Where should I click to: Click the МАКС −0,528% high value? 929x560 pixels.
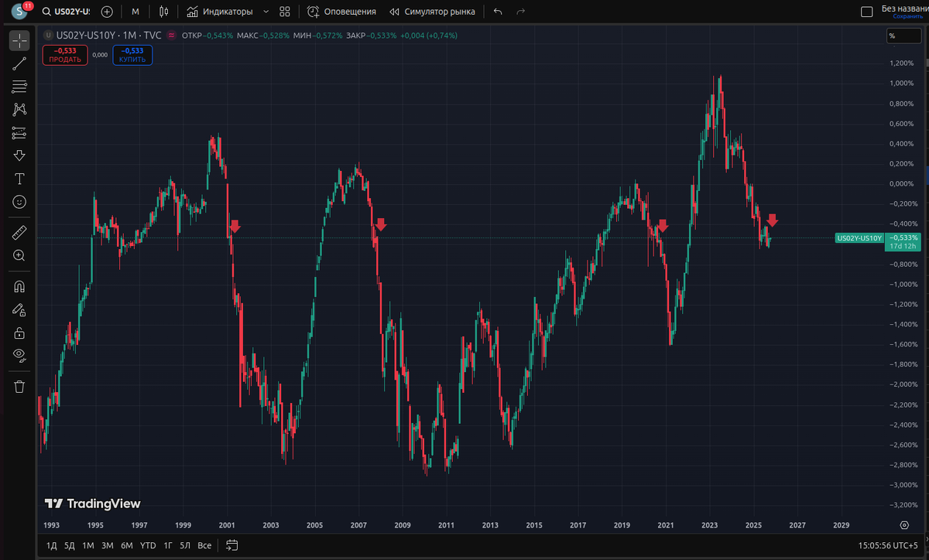point(262,35)
